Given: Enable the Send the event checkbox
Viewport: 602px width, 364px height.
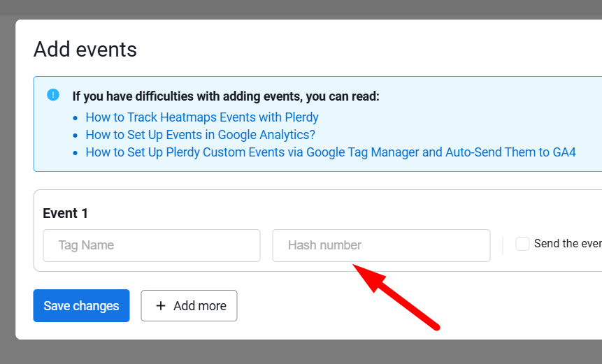Looking at the screenshot, I should 522,244.
